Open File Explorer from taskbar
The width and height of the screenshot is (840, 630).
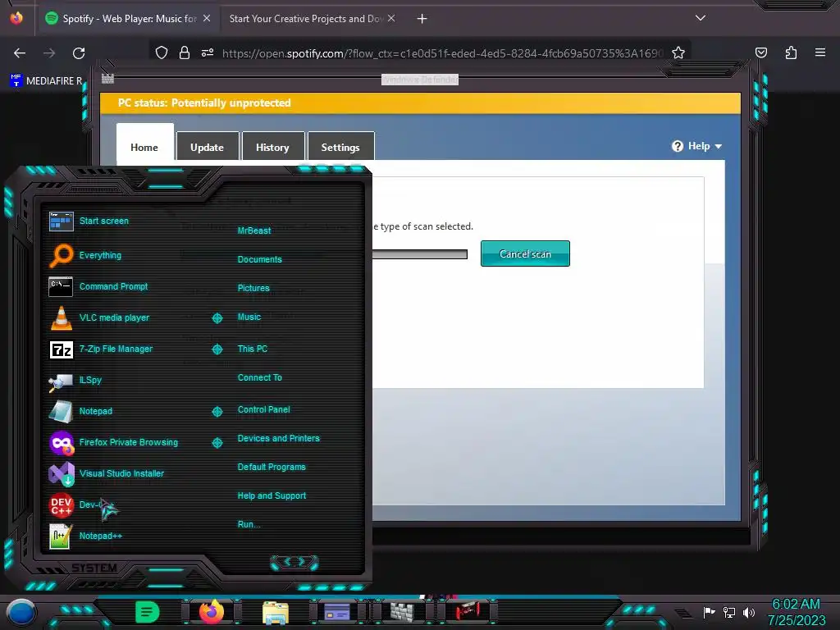[x=276, y=612]
